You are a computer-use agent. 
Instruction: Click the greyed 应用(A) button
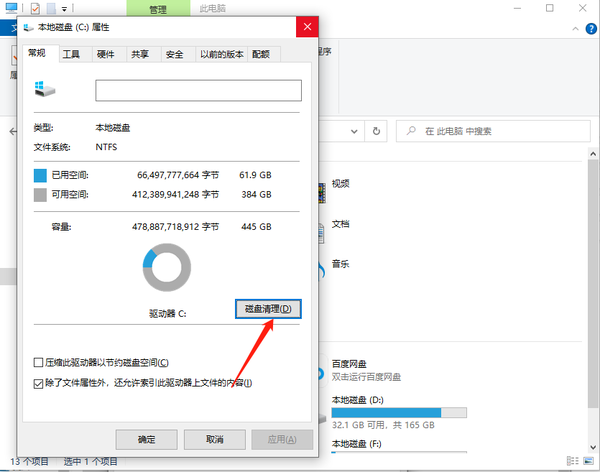click(282, 439)
